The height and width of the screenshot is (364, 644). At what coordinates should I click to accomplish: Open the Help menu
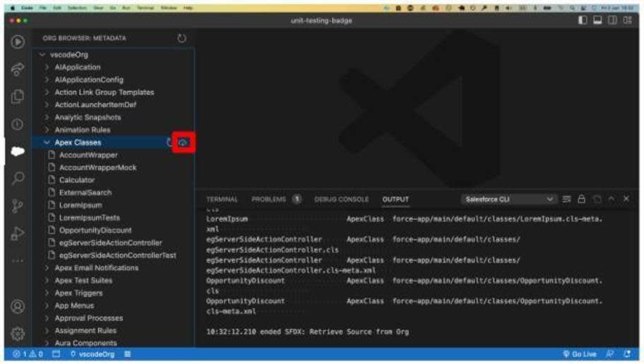188,8
